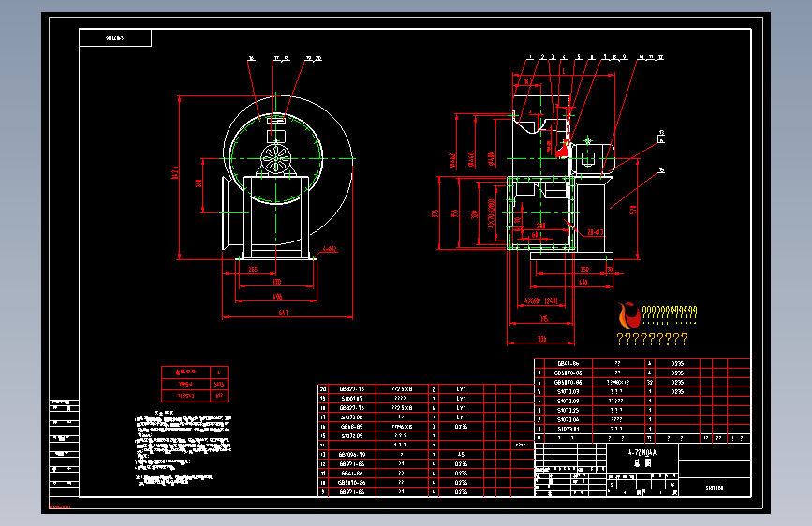
Task: Select the 265 dimension below front view
Action: pyautogui.click(x=253, y=270)
